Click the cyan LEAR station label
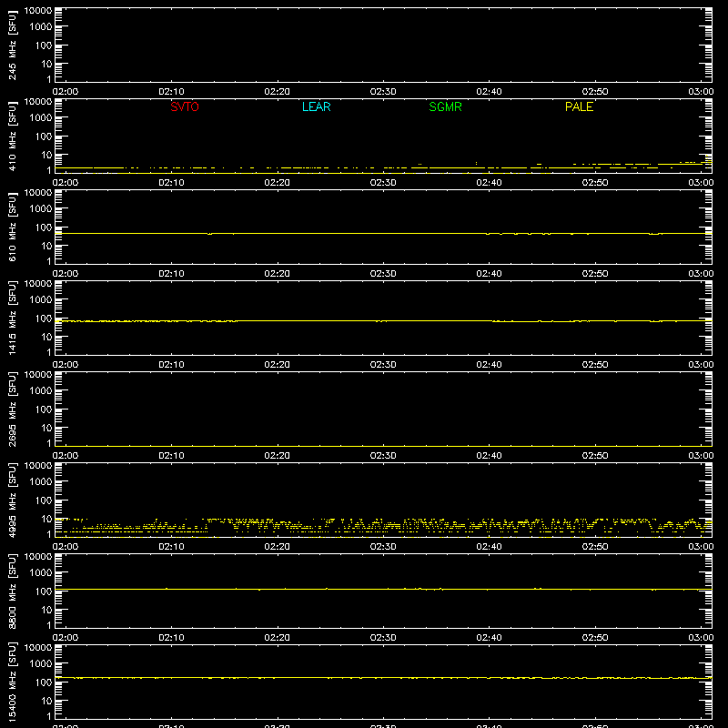 (316, 106)
